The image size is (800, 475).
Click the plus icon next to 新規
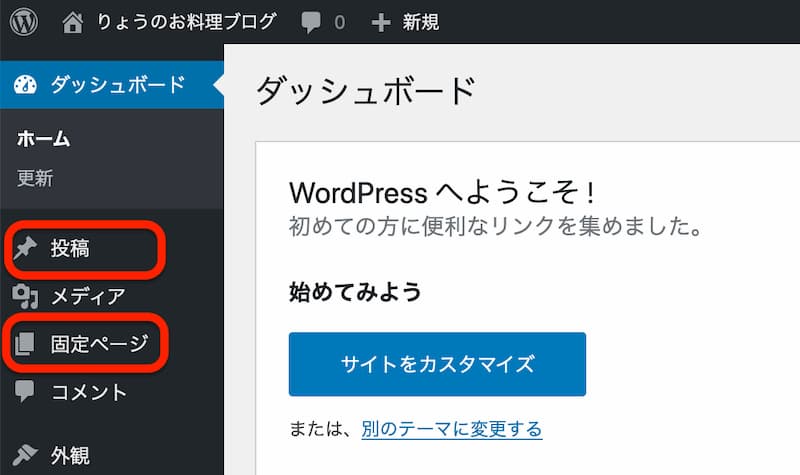[381, 22]
